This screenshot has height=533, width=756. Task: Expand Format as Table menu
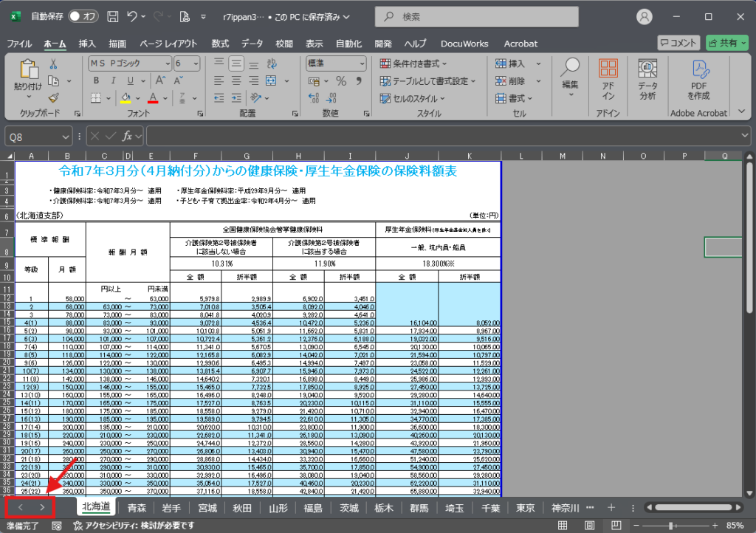click(427, 81)
